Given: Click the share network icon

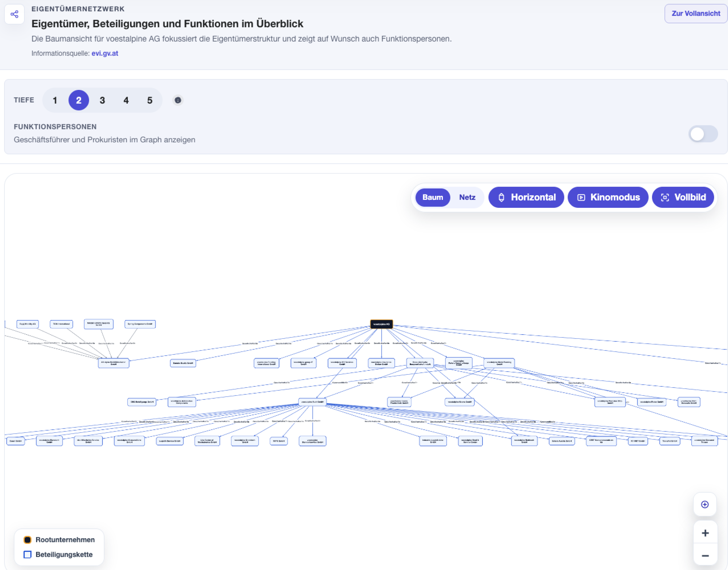Looking at the screenshot, I should click(x=14, y=14).
